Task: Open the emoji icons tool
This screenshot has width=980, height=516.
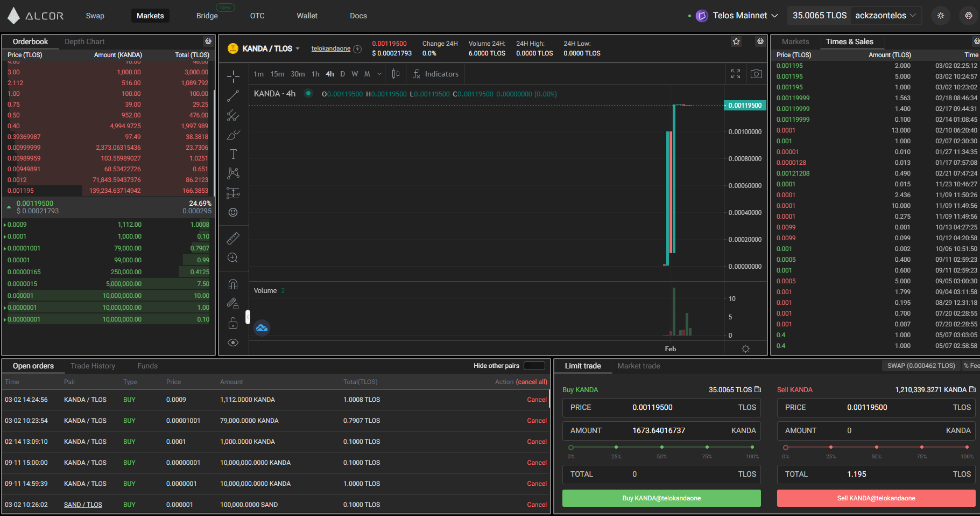Action: tap(233, 212)
